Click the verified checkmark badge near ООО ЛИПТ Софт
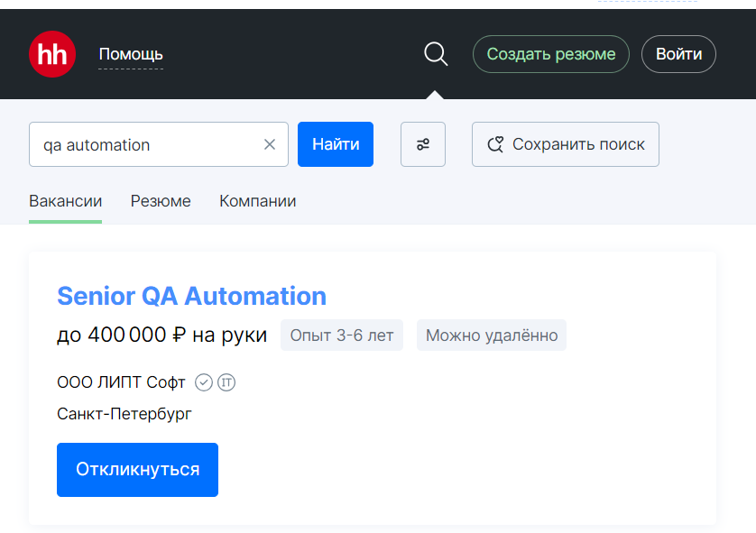The image size is (756, 533). coord(203,382)
